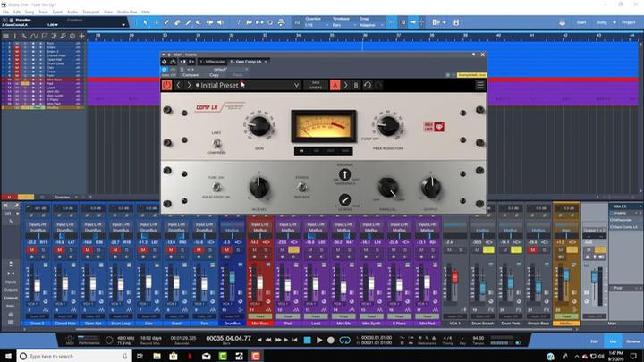Select the Paint (pencil) tool
This screenshot has width=644, height=362.
166,22
